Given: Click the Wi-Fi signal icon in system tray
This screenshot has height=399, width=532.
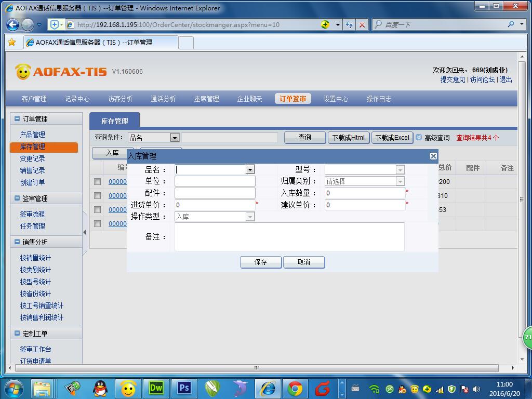Looking at the screenshot, I should (x=375, y=388).
